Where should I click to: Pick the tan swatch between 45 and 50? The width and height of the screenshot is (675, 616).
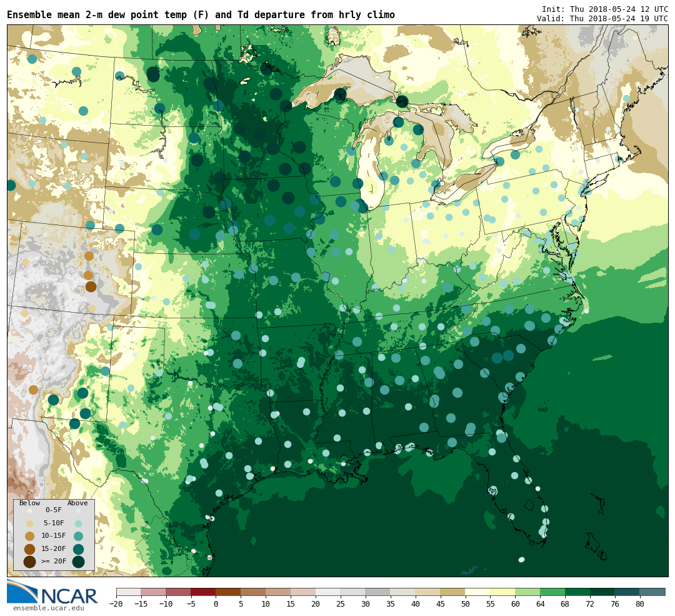[453, 592]
